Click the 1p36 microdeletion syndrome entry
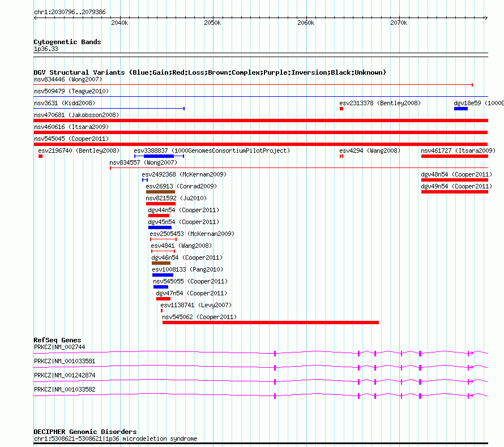 [x=116, y=439]
